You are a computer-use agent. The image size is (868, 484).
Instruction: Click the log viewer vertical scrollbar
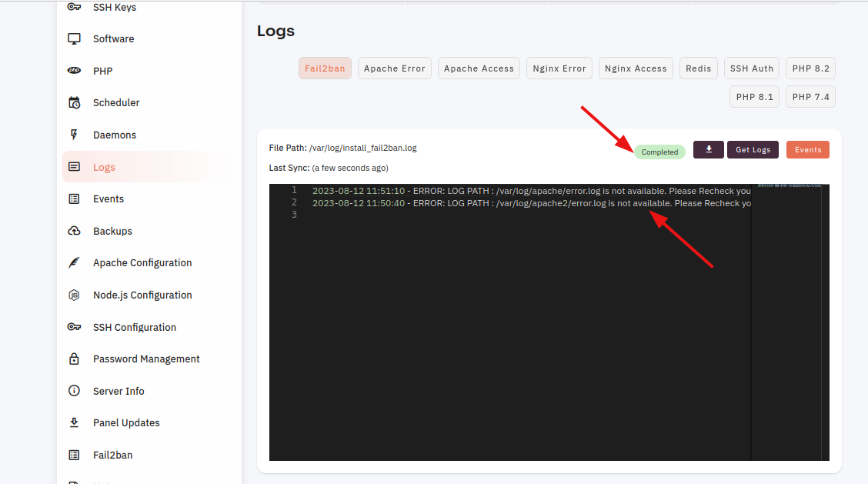click(x=826, y=322)
